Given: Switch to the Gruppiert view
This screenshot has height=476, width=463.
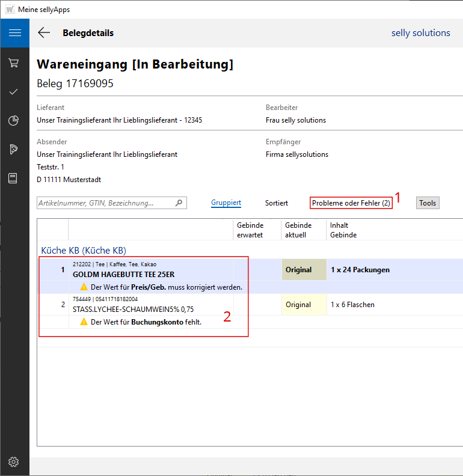Looking at the screenshot, I should (x=226, y=203).
